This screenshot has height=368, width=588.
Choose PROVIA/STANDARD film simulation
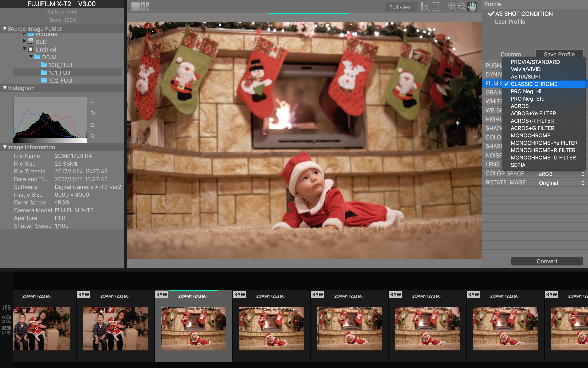point(544,62)
